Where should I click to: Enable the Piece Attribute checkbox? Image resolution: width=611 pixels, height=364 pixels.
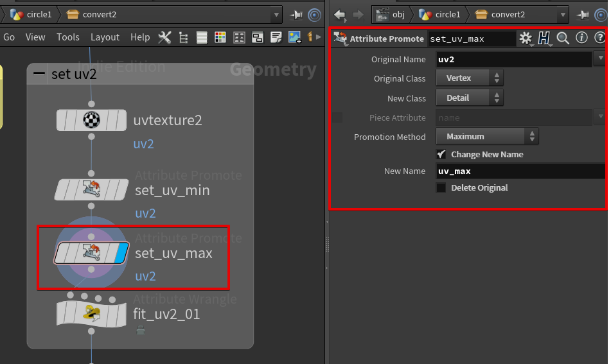point(337,117)
